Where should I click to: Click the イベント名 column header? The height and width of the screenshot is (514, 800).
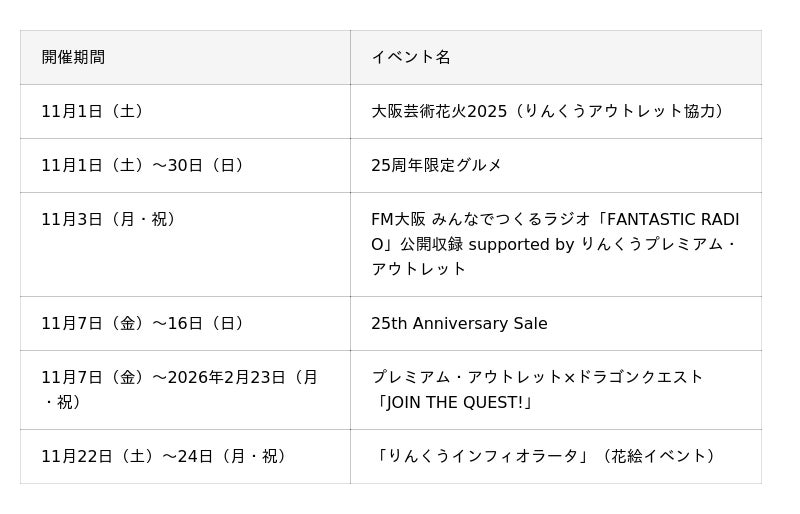[411, 57]
